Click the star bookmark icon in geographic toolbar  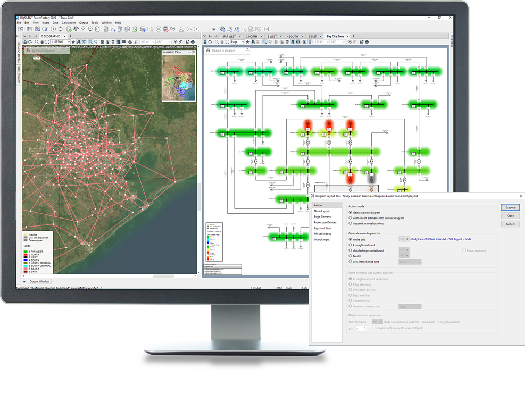(72, 41)
